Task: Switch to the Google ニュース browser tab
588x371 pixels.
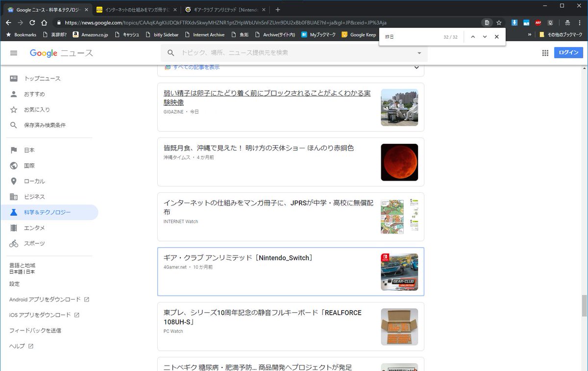Action: [47, 10]
